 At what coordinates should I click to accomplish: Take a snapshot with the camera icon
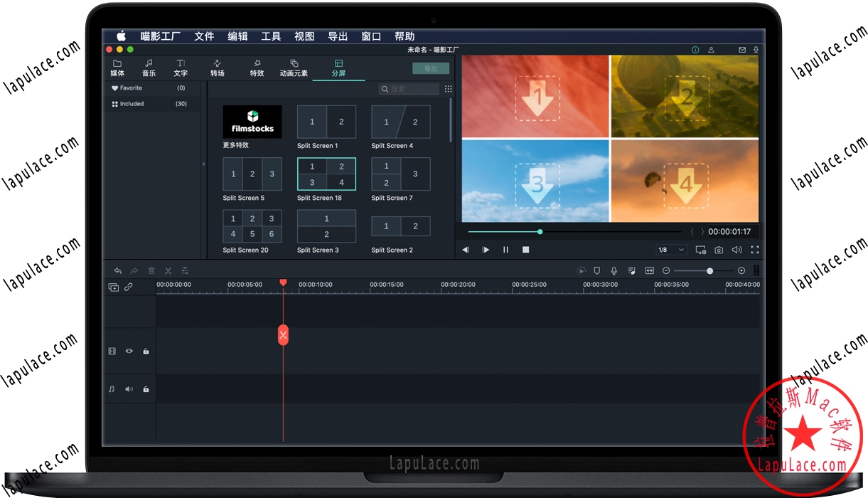(719, 250)
